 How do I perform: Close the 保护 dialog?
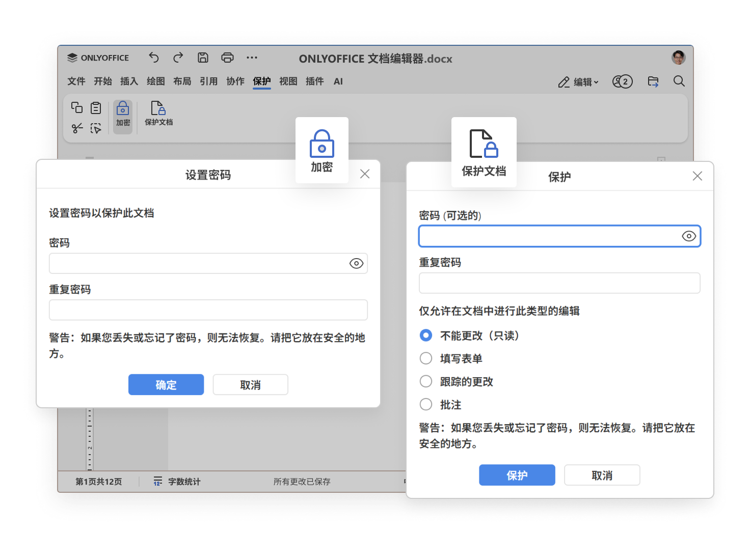click(x=698, y=176)
